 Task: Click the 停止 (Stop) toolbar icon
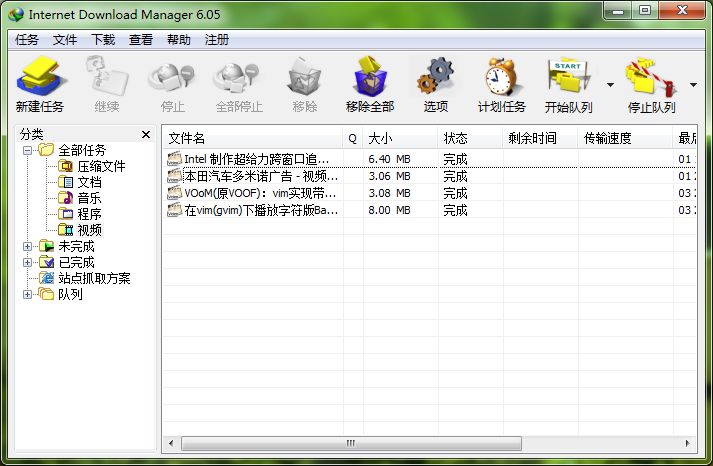[172, 77]
